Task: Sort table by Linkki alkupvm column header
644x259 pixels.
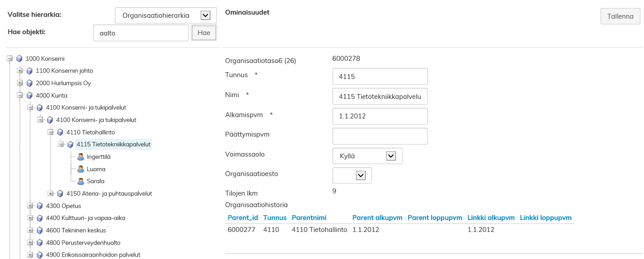Action: point(490,218)
